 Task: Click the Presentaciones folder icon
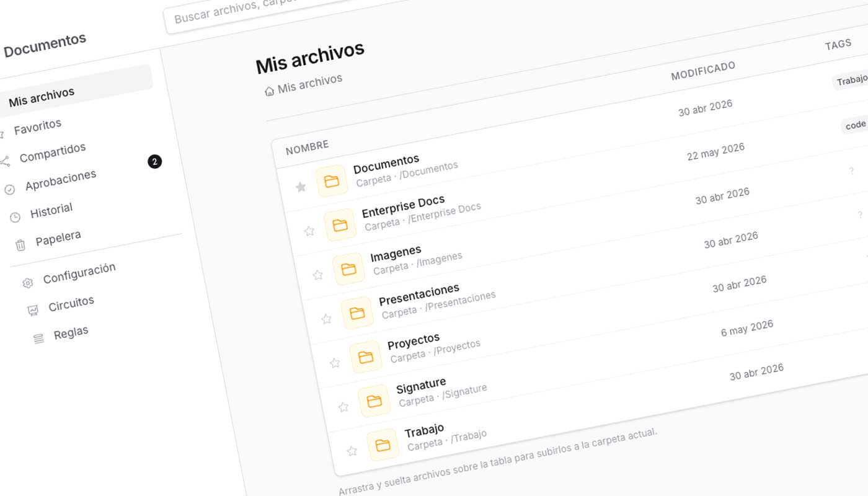click(x=357, y=313)
